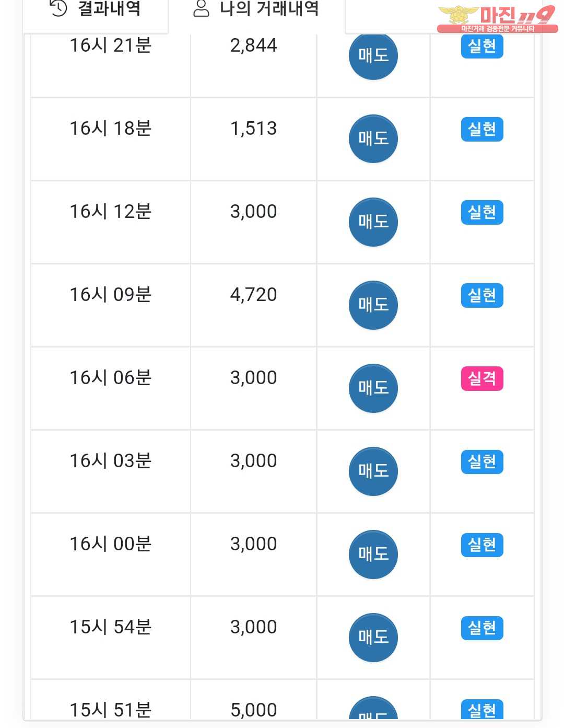564x728 pixels.
Task: Click 매도 circle in 16시 06분 row
Action: pyautogui.click(x=373, y=388)
